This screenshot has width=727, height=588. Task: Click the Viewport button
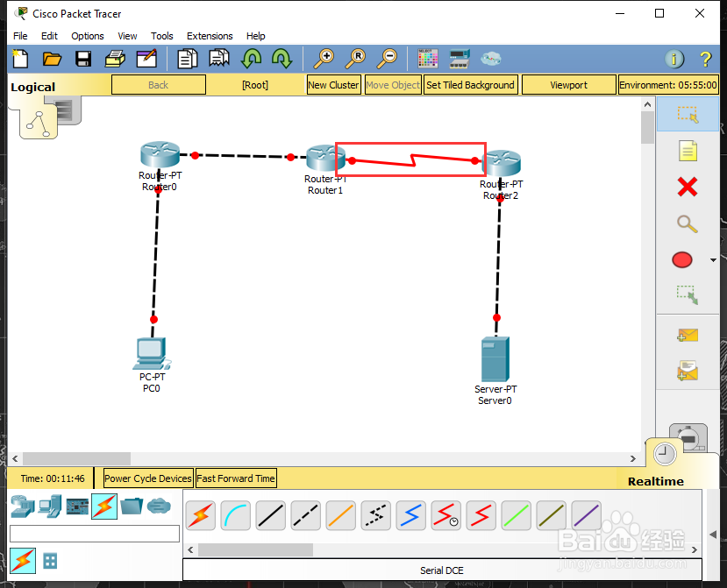(568, 85)
